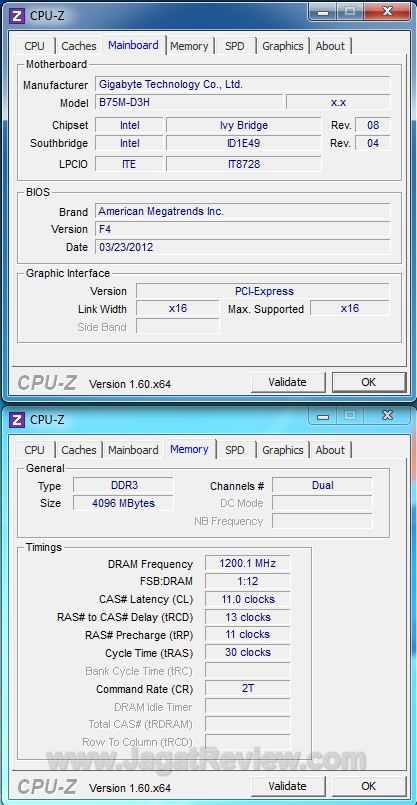Open the CPU tab in the bottom window
The image size is (417, 805).
click(x=34, y=450)
